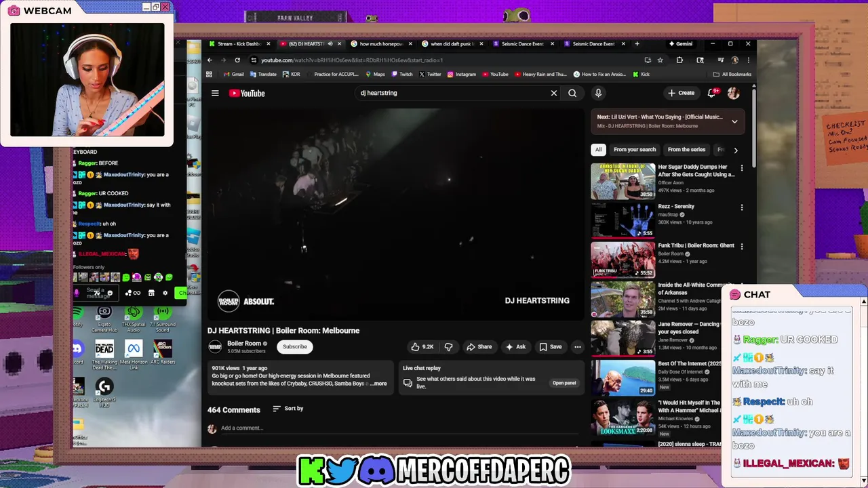
Task: Dislike the DJ HEARTSTRING video
Action: [x=448, y=346]
